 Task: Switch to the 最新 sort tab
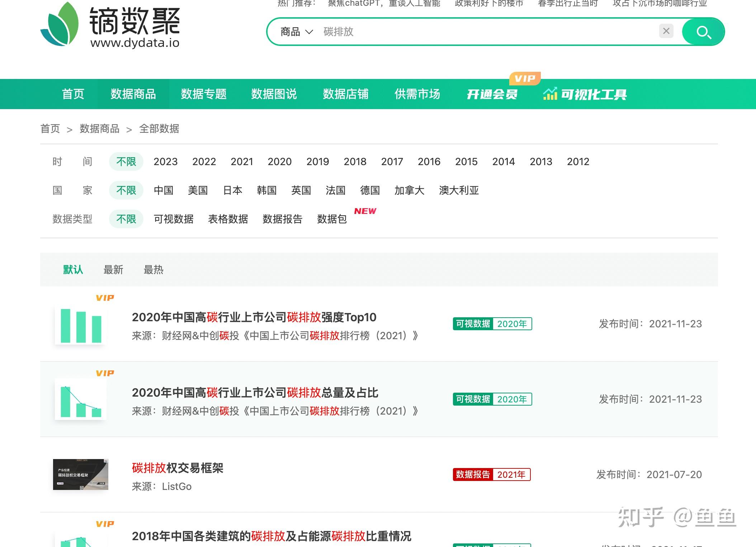pyautogui.click(x=114, y=270)
